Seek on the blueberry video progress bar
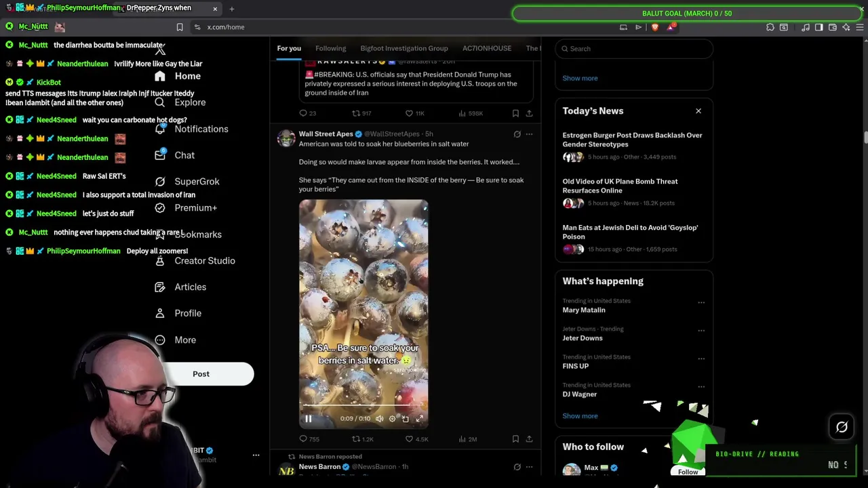 [x=363, y=406]
